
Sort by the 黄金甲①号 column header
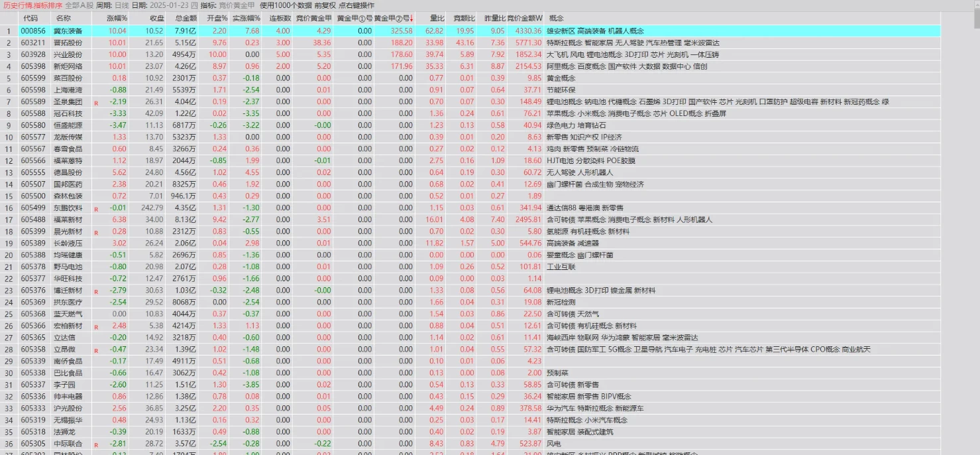click(354, 18)
